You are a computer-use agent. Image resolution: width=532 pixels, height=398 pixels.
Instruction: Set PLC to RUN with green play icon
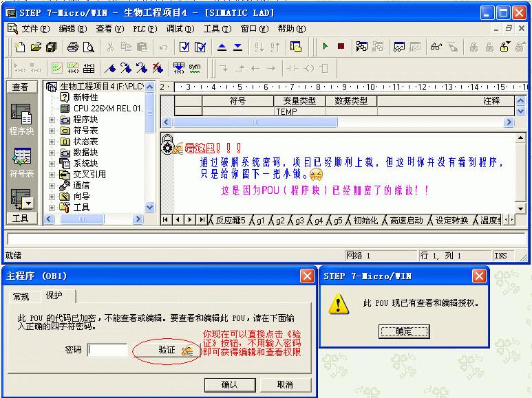tap(326, 47)
